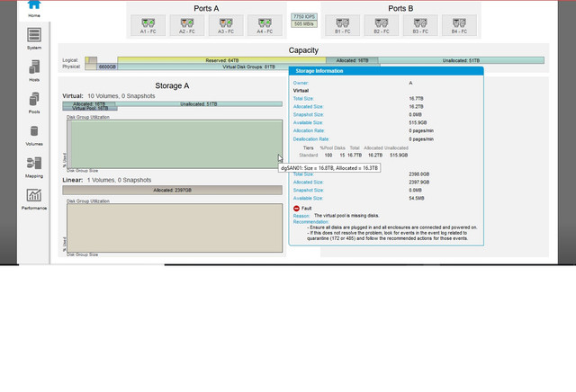Viewport: 576px width, 392px height.
Task: Click the Deallocation Rate label
Action: click(x=311, y=139)
